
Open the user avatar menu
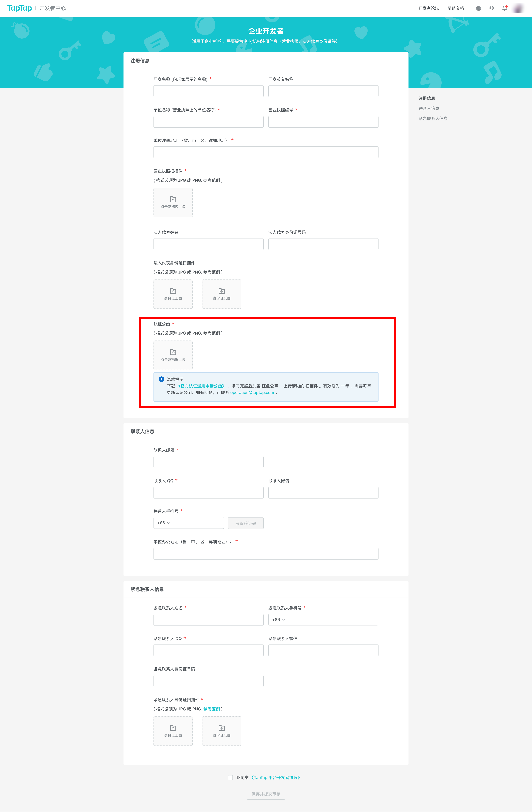tap(518, 8)
